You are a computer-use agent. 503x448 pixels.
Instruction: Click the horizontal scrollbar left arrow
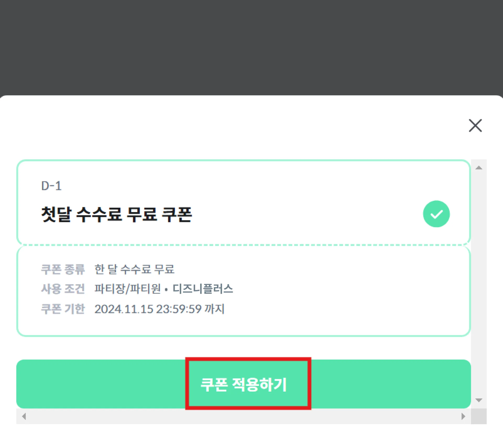[24, 416]
